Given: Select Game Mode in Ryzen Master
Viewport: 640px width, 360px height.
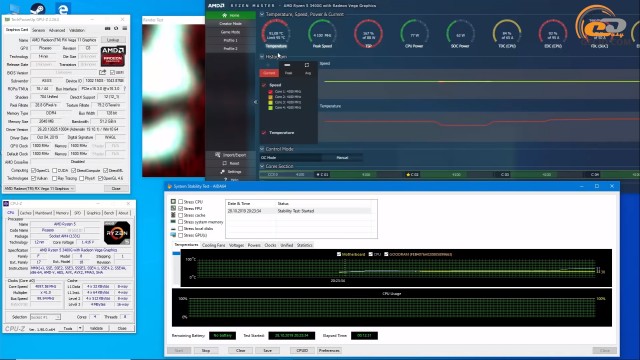Looking at the screenshot, I should pyautogui.click(x=230, y=32).
